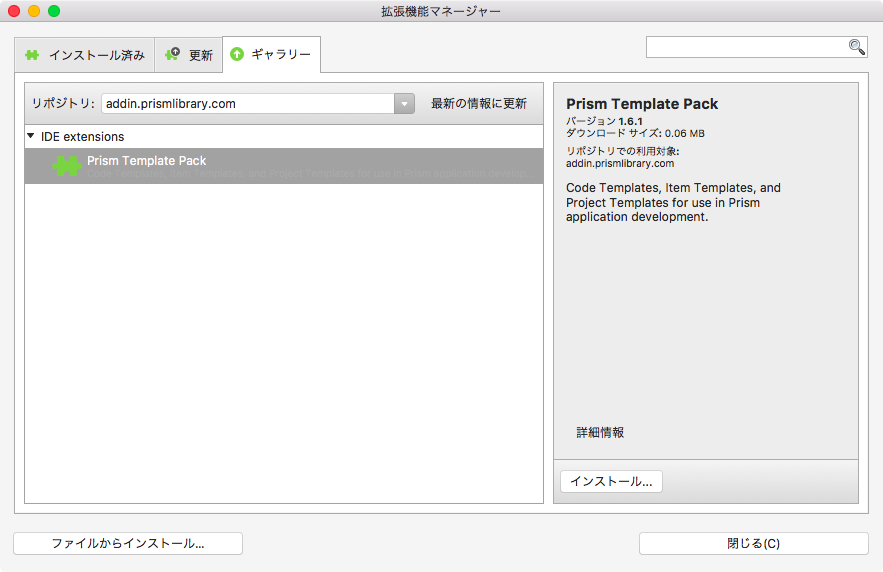The image size is (883, 572).
Task: Click the Prism Template Pack heading in details
Action: [x=642, y=104]
